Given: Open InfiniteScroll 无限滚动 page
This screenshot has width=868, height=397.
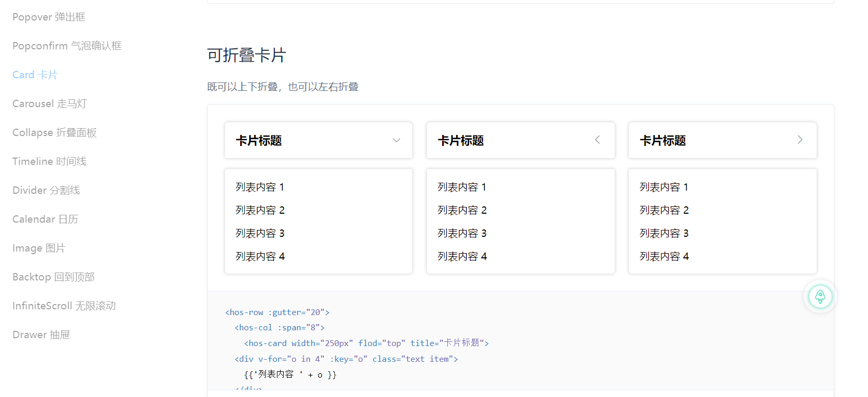Looking at the screenshot, I should (x=64, y=306).
